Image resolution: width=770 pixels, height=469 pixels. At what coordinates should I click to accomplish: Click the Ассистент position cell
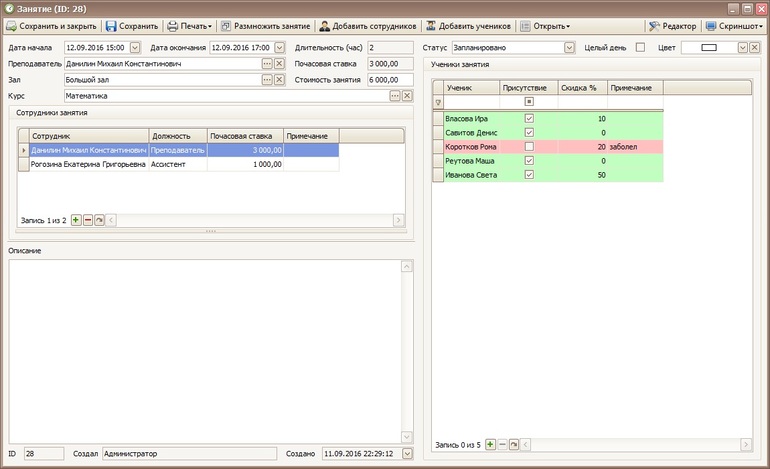(x=178, y=164)
